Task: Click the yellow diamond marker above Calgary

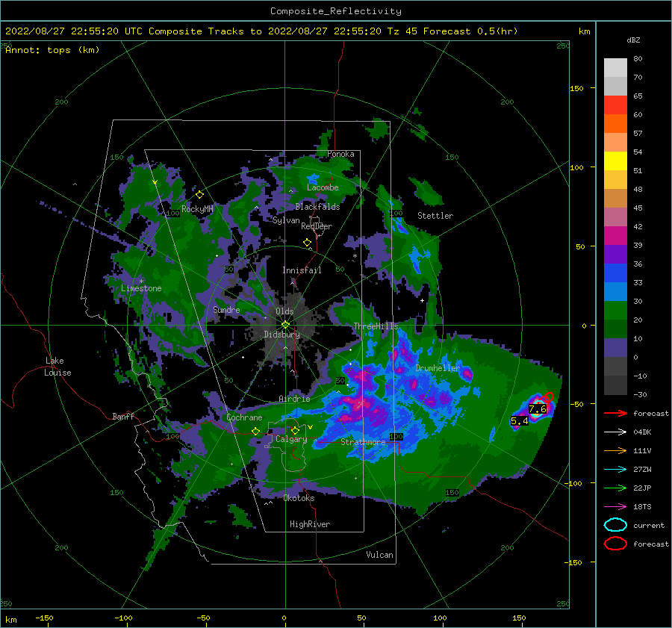Action: pyautogui.click(x=295, y=430)
